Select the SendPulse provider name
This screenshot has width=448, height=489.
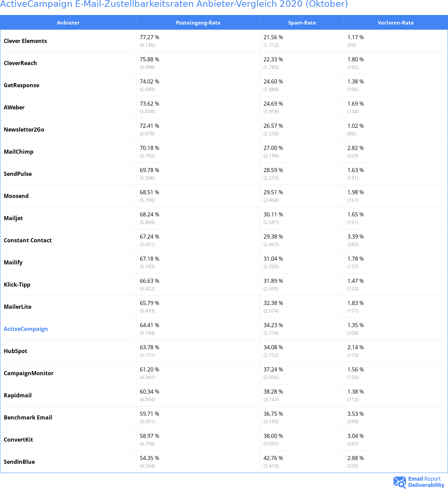coord(18,174)
